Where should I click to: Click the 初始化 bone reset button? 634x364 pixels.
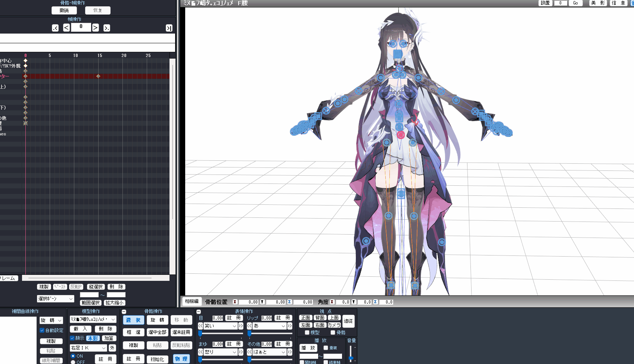pos(157,359)
